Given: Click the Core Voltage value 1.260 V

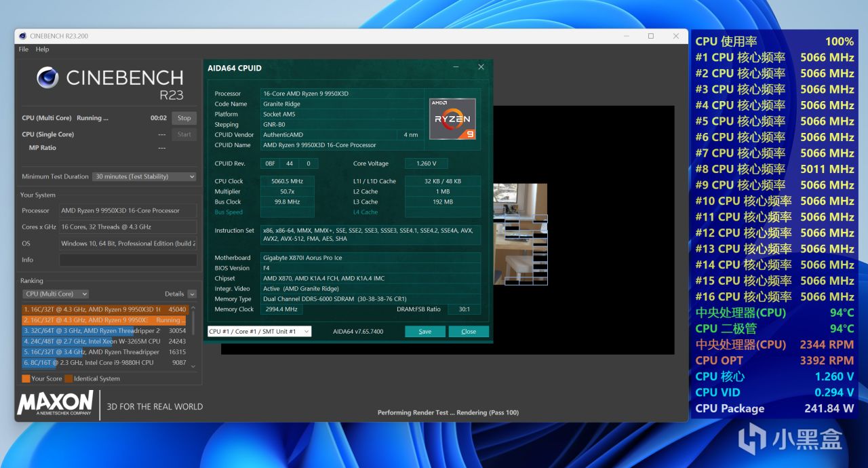Looking at the screenshot, I should [426, 163].
